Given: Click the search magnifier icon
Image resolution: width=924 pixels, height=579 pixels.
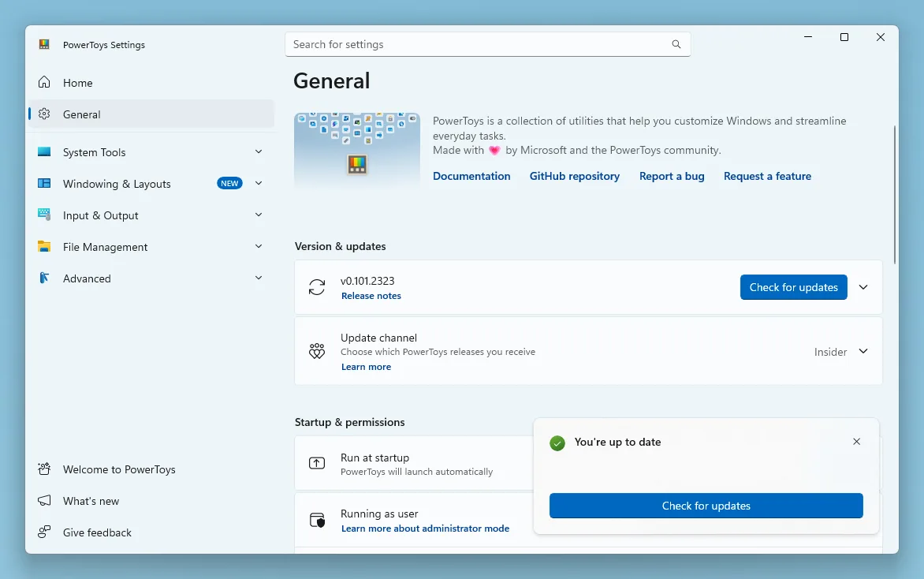Looking at the screenshot, I should [676, 44].
